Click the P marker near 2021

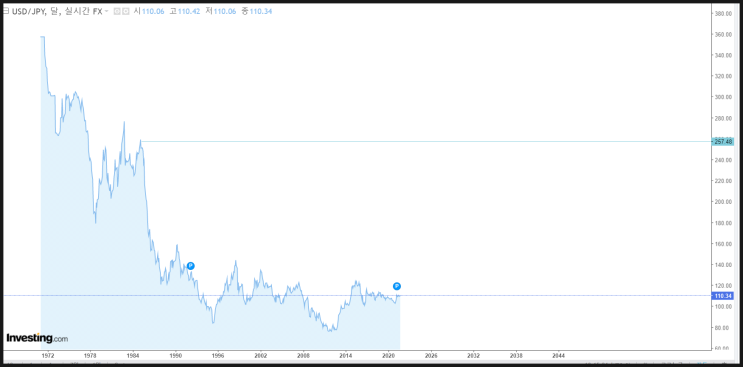tap(397, 286)
